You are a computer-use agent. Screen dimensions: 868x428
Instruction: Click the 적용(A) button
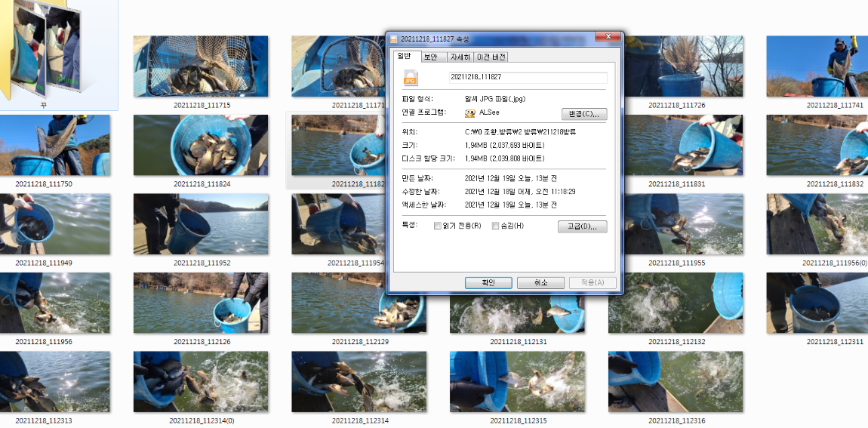click(x=593, y=283)
